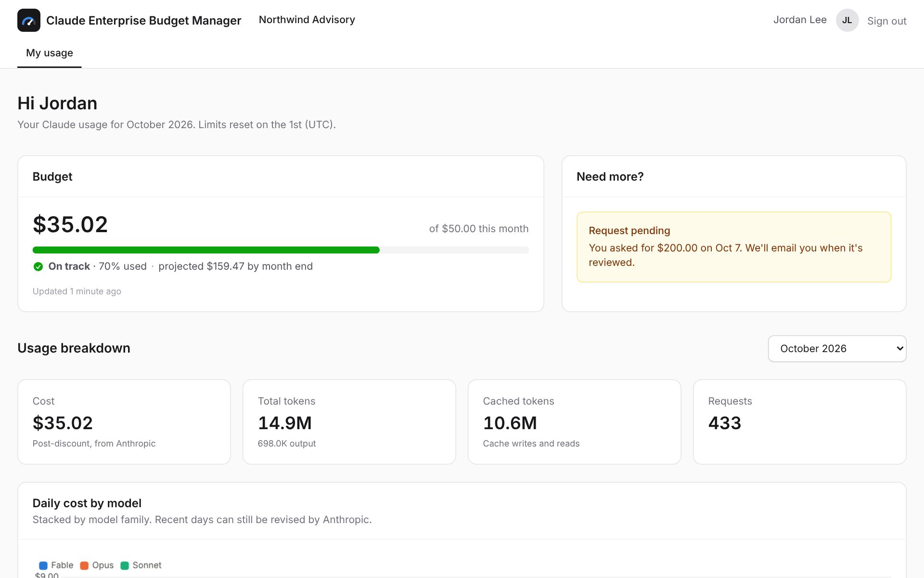Click the Request pending notice box
This screenshot has width=924, height=578.
734,247
